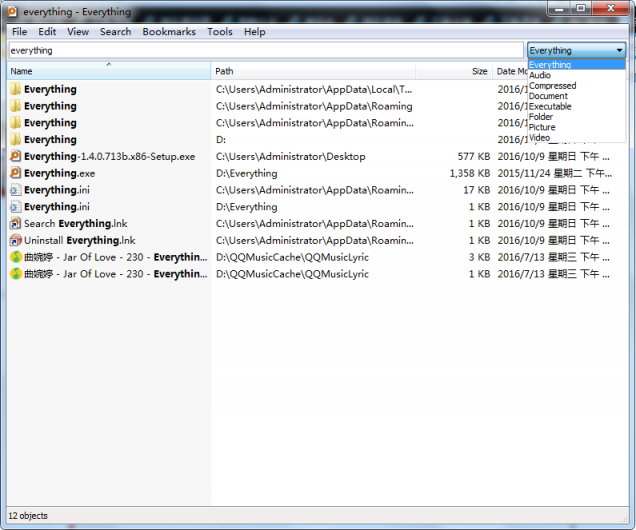Minimize the Everything window

click(x=559, y=9)
